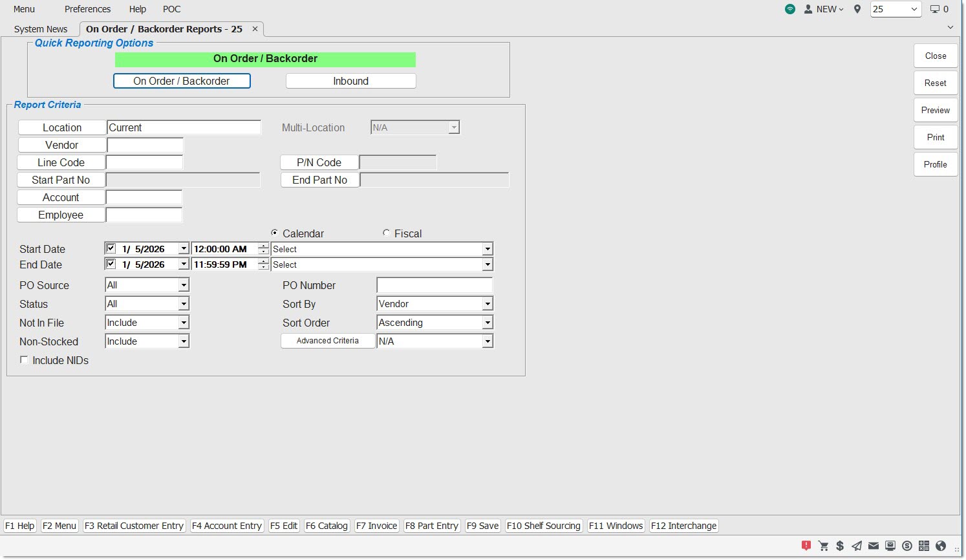Expand the Not In File dropdown
The height and width of the screenshot is (560, 966).
tap(184, 323)
